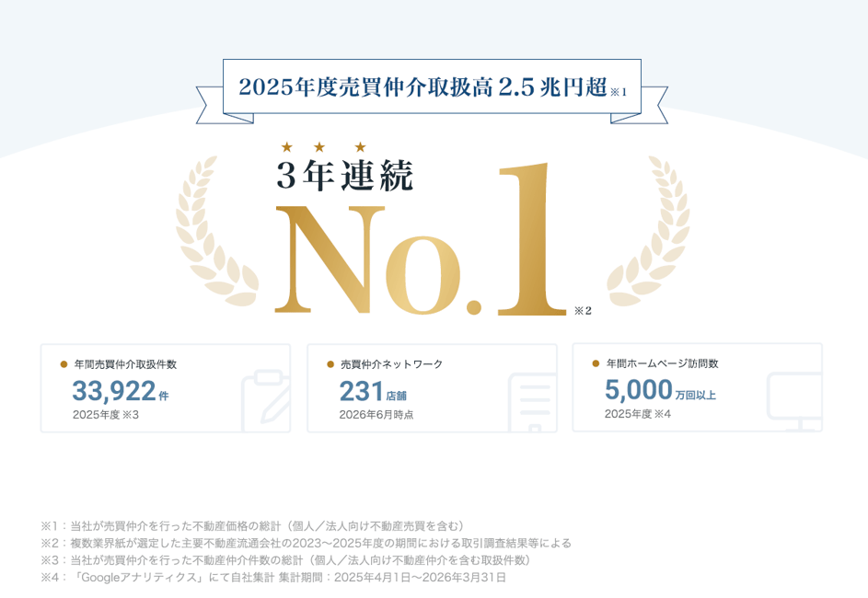Click the 3年連続 heading

pos(344,176)
